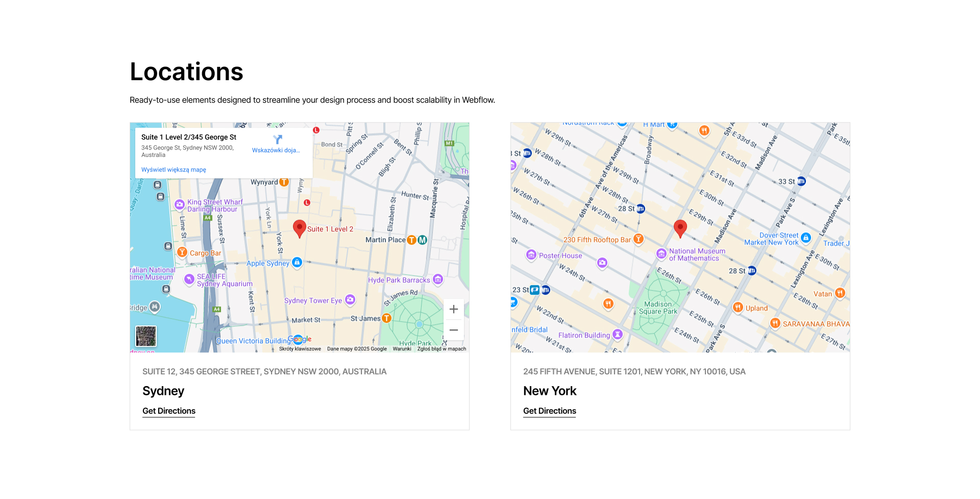Click the Sydney heading
Screen dimensions: 980x499
click(x=163, y=391)
